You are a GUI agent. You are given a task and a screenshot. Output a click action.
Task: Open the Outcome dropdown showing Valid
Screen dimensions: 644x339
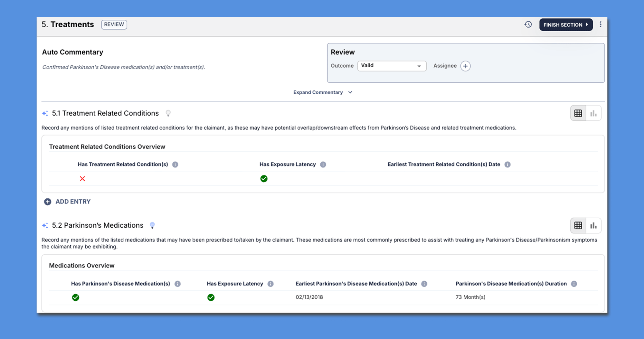tap(392, 66)
